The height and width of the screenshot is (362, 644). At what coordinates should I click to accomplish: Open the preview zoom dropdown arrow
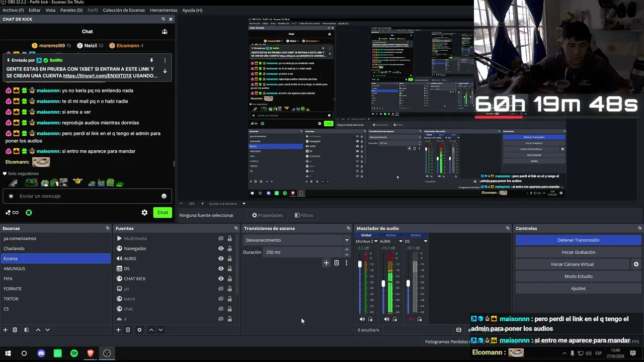pos(244,204)
